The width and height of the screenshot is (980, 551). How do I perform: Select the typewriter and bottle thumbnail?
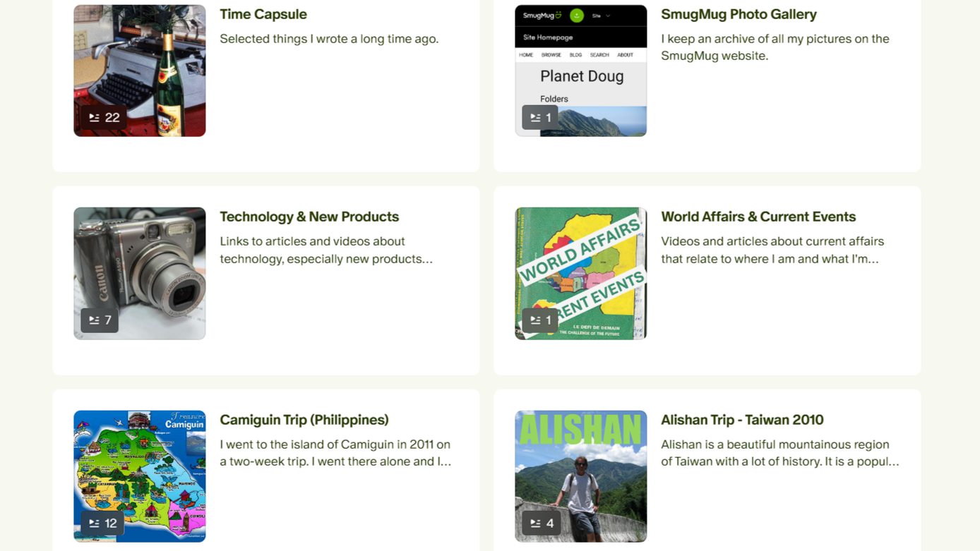pos(140,71)
